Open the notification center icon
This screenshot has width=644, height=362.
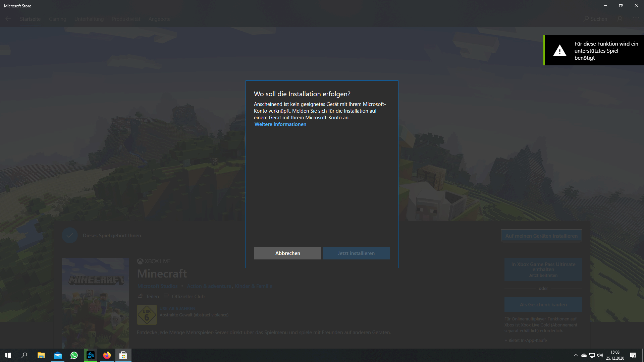tap(633, 355)
